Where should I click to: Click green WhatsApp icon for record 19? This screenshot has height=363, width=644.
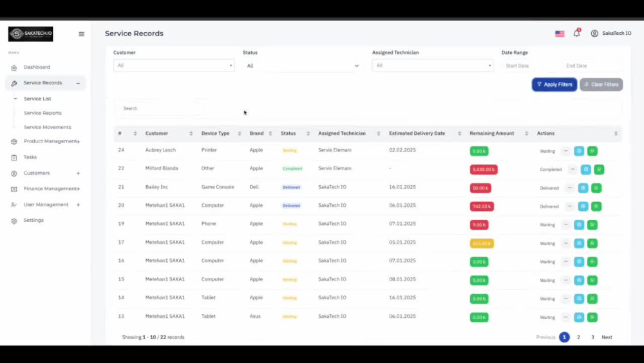coord(592,225)
